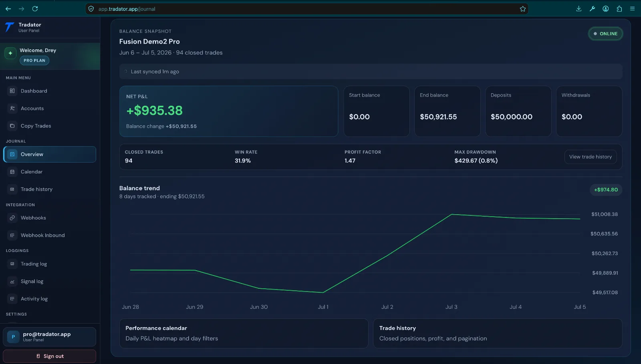Screen dimensions: 641x364
Task: Click the View trade history button
Action: (591, 157)
